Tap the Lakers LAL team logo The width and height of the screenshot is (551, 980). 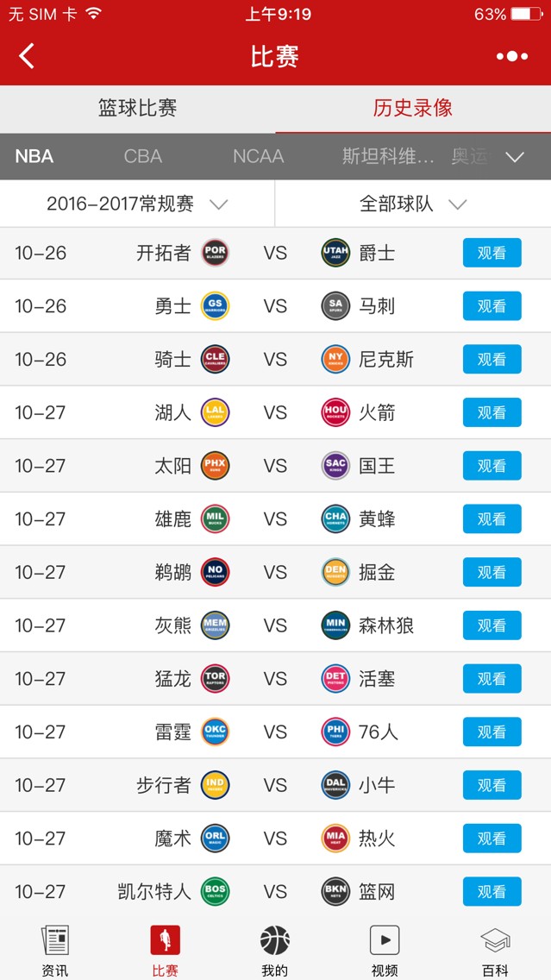[215, 412]
